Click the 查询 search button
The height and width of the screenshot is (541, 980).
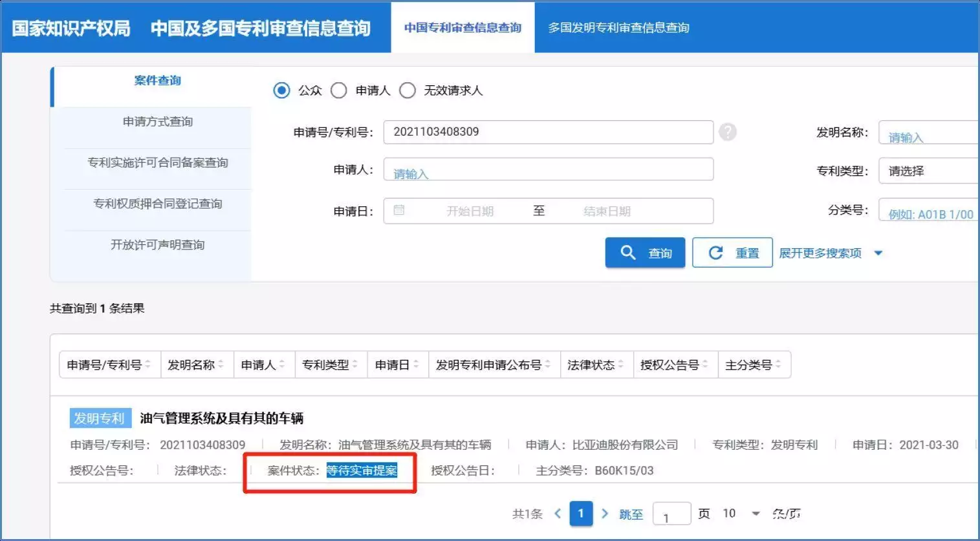point(645,253)
